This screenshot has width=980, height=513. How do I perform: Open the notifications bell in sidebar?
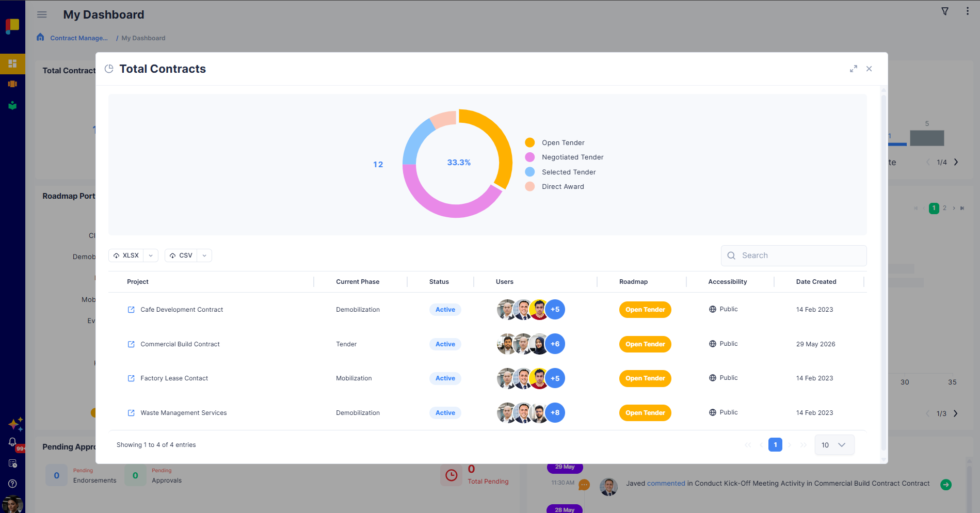click(x=12, y=442)
